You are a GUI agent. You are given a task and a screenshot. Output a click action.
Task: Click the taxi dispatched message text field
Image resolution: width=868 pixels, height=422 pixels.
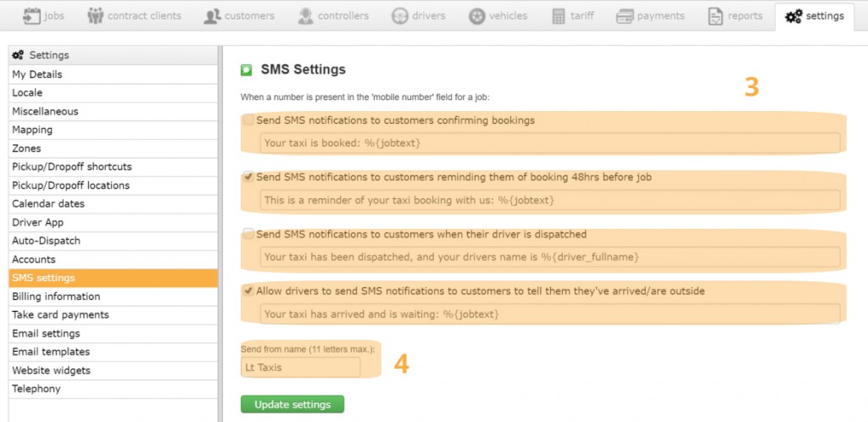pos(550,257)
